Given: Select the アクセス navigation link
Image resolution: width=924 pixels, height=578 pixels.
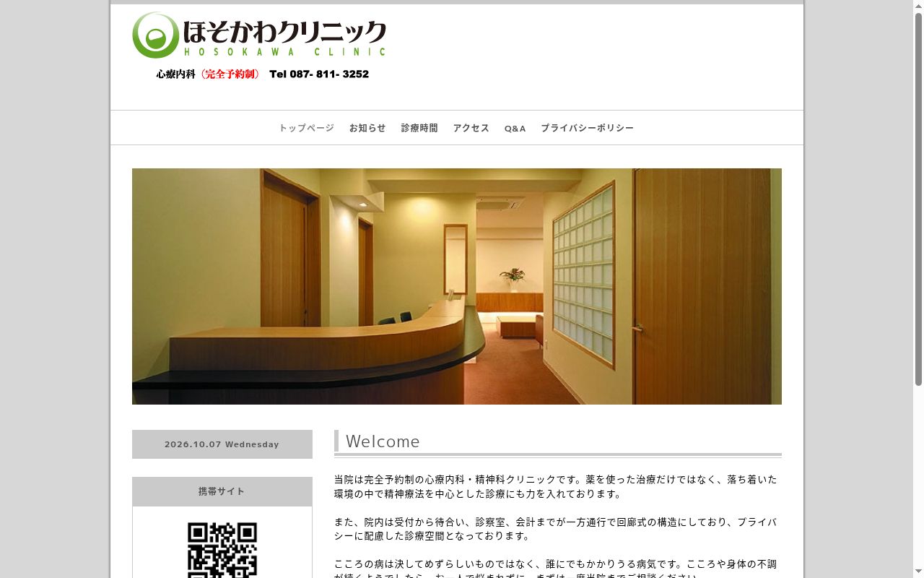Looking at the screenshot, I should (471, 128).
